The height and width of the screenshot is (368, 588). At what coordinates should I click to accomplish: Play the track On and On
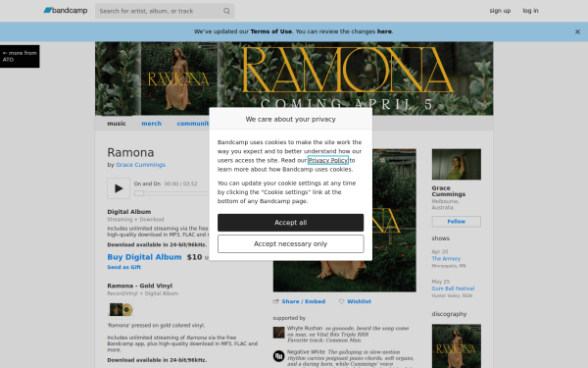(x=119, y=188)
